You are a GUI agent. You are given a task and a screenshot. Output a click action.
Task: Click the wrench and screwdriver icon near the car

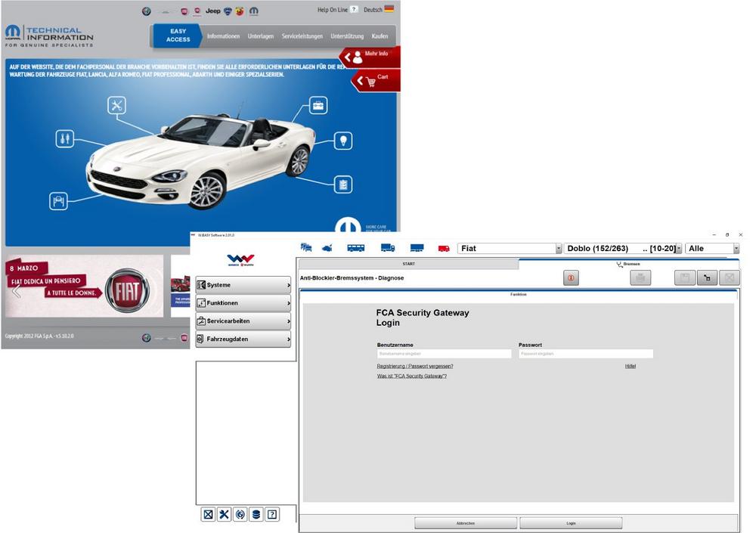pos(116,106)
